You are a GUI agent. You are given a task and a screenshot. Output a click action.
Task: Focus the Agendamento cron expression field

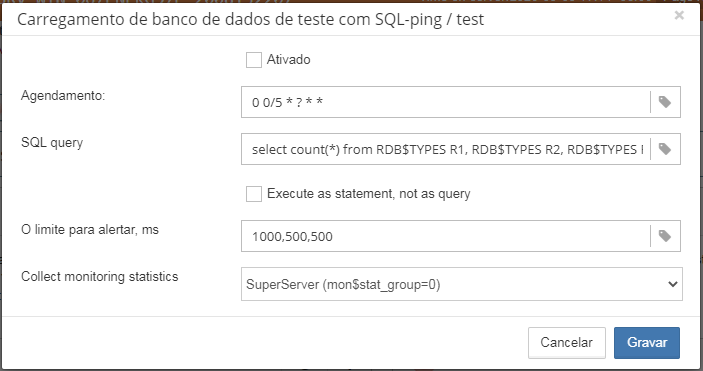point(446,102)
